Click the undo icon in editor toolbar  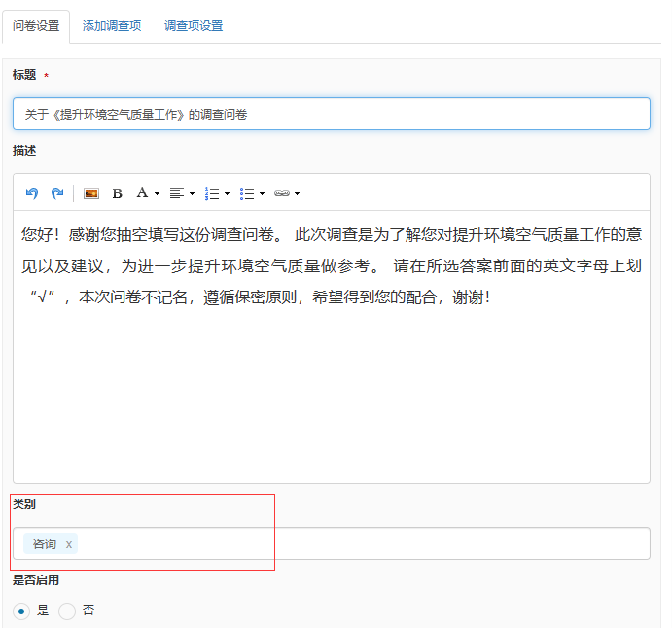click(x=32, y=193)
